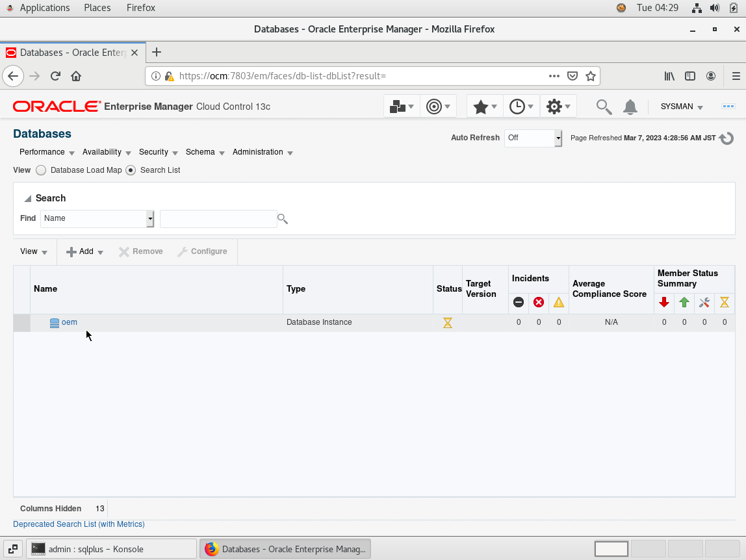The height and width of the screenshot is (560, 746).
Task: Click the accessibility dots icon after SYSMAN
Action: point(728,106)
